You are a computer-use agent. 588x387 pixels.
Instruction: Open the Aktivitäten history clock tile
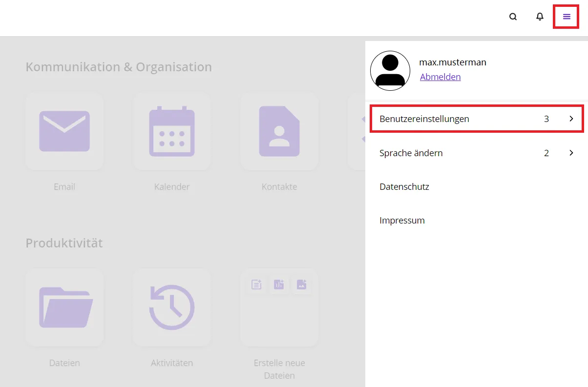(172, 307)
